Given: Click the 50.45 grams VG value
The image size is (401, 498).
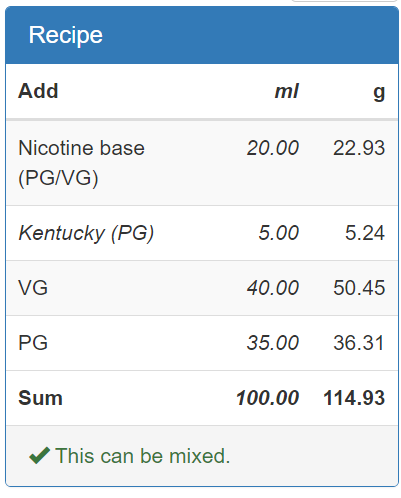Looking at the screenshot, I should (x=359, y=287).
